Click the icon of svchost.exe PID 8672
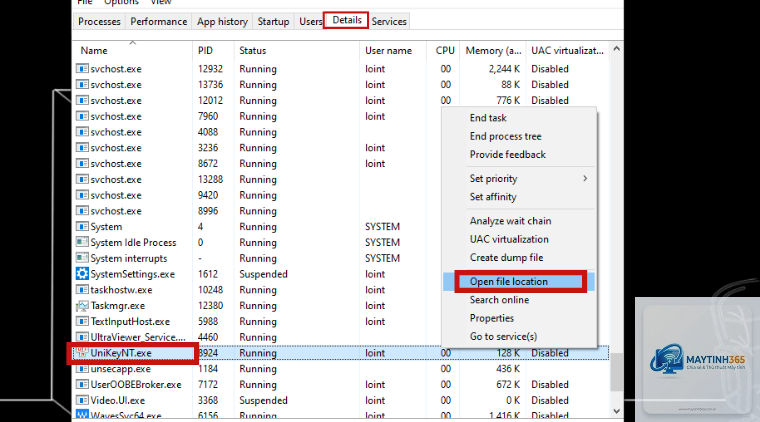 coord(82,163)
